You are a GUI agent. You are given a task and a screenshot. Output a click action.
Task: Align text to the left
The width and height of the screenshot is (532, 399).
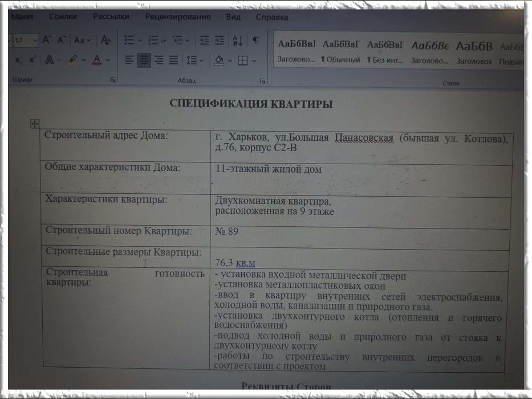tap(129, 60)
